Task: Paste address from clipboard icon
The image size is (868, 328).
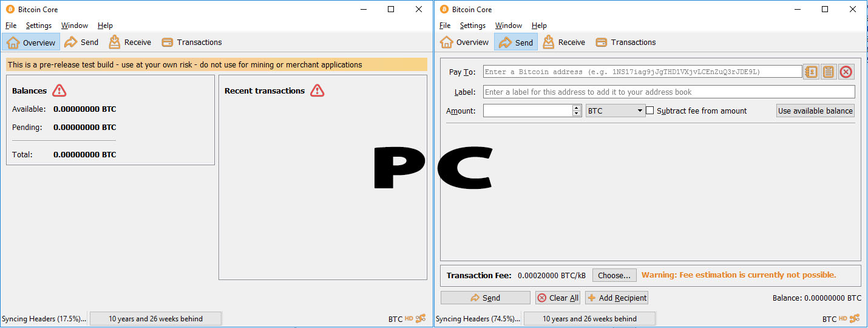Action: pyautogui.click(x=829, y=72)
